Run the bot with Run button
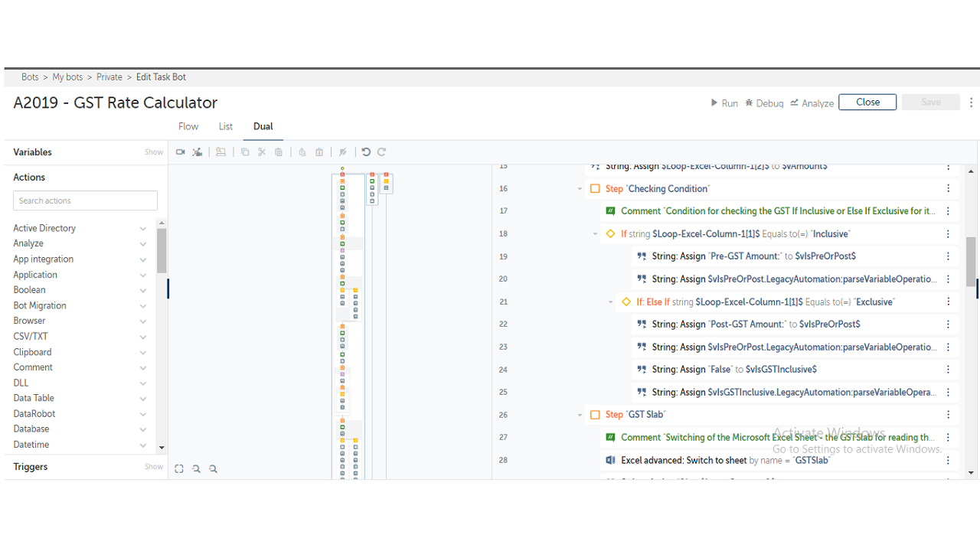 [x=724, y=103]
